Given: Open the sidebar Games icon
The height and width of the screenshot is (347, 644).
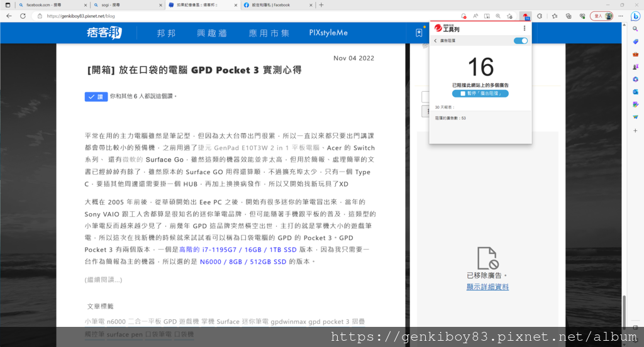Looking at the screenshot, I should [x=635, y=67].
